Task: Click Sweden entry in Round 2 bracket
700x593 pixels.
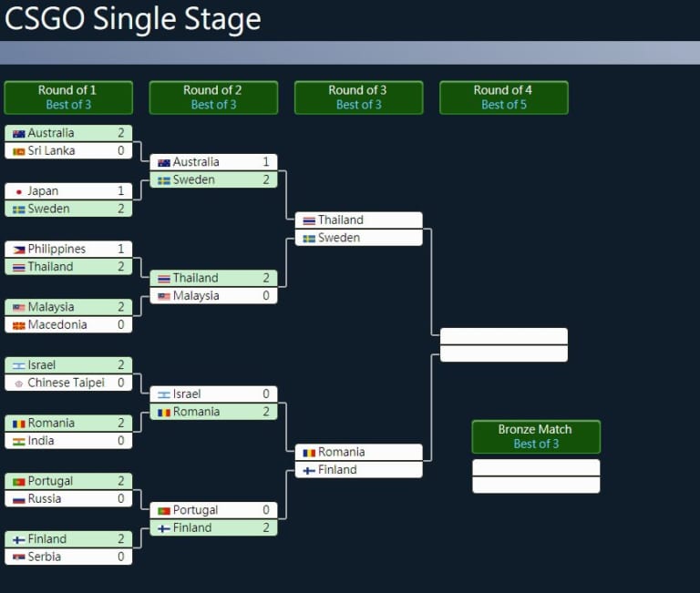Action: [x=213, y=179]
